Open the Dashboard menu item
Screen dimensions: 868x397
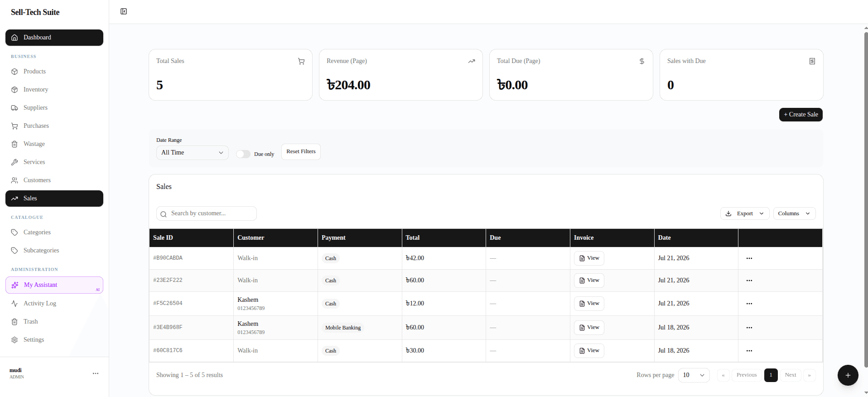[54, 38]
